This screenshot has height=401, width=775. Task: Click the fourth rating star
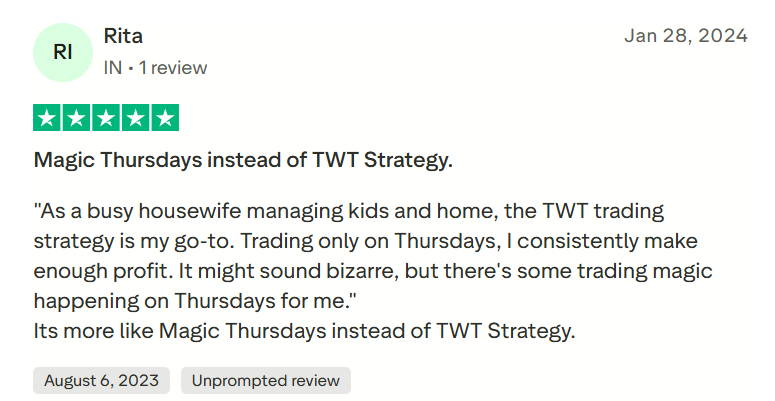tap(136, 118)
